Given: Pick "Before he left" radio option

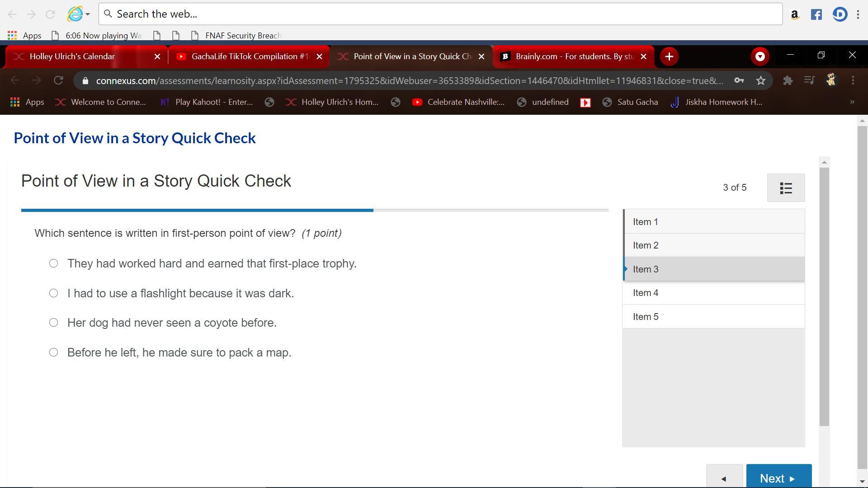Looking at the screenshot, I should click(x=53, y=352).
